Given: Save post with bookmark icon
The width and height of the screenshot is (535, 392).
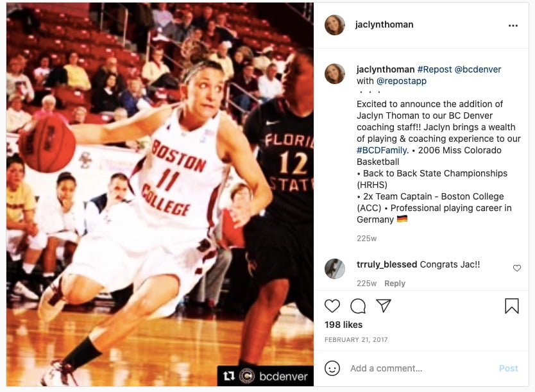Looking at the screenshot, I should (x=512, y=305).
